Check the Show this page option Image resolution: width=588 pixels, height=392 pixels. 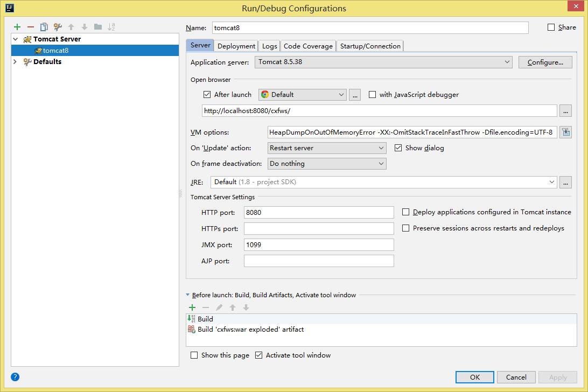(194, 355)
